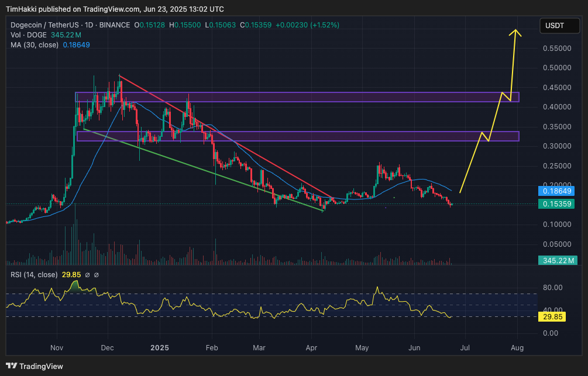Screen dimensions: 588x376
Task: Select the lower purple zone near 0.32
Action: click(x=298, y=136)
